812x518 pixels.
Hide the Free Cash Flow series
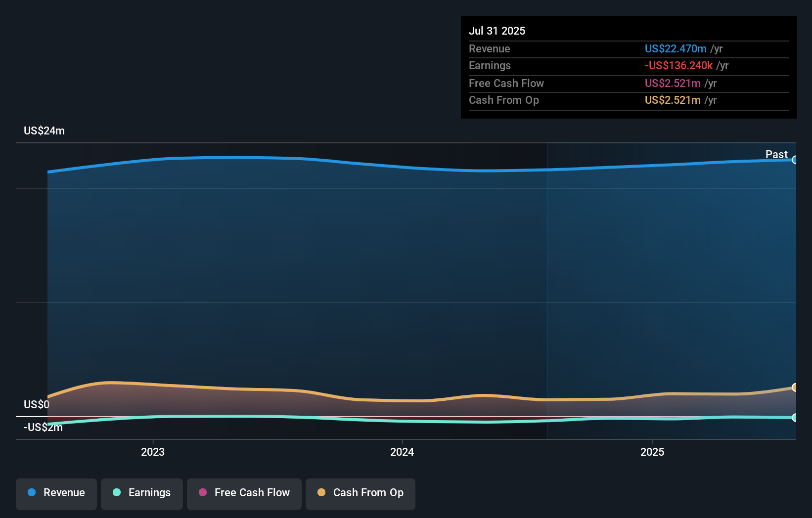pyautogui.click(x=244, y=493)
